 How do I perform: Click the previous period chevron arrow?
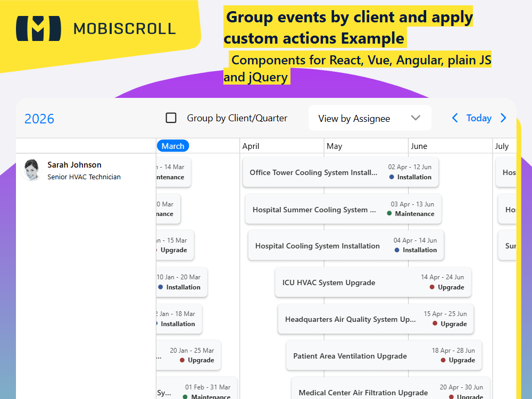pyautogui.click(x=455, y=118)
